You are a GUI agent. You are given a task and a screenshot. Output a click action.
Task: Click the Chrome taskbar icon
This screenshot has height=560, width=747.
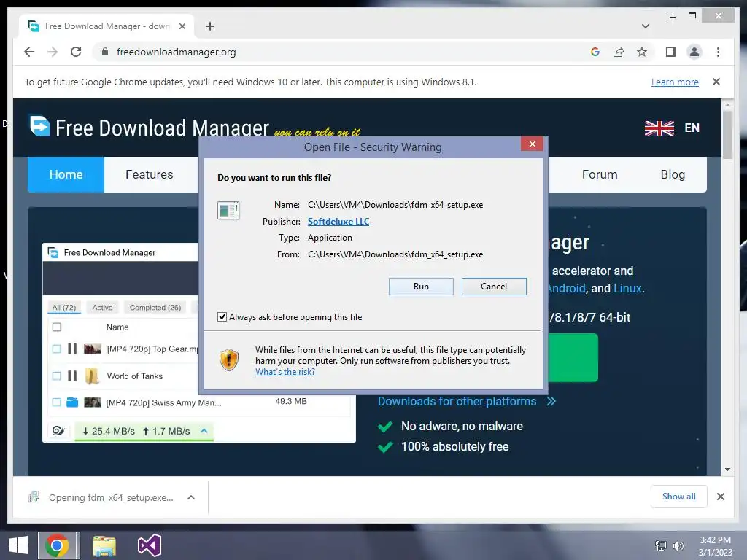[57, 545]
